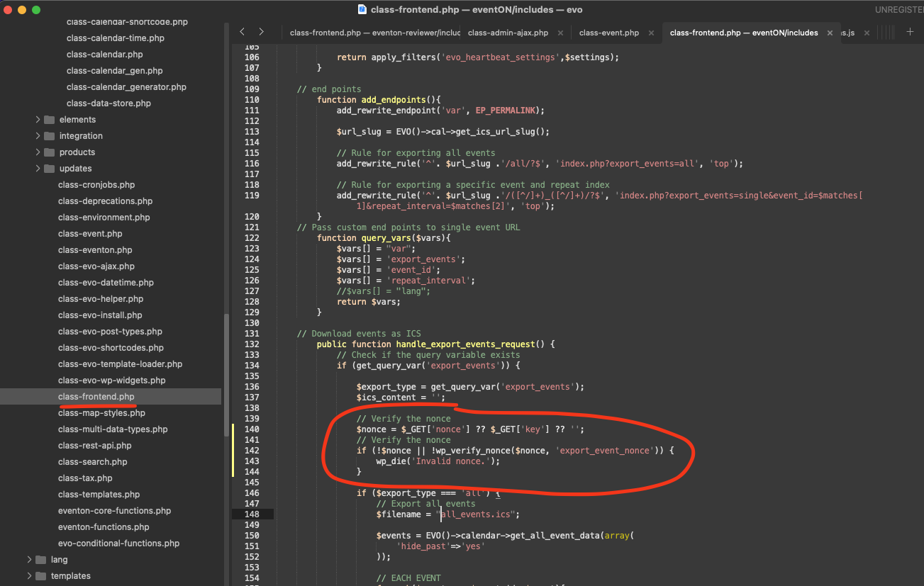Open class-data-store.php in sidebar
924x586 pixels.
point(108,103)
